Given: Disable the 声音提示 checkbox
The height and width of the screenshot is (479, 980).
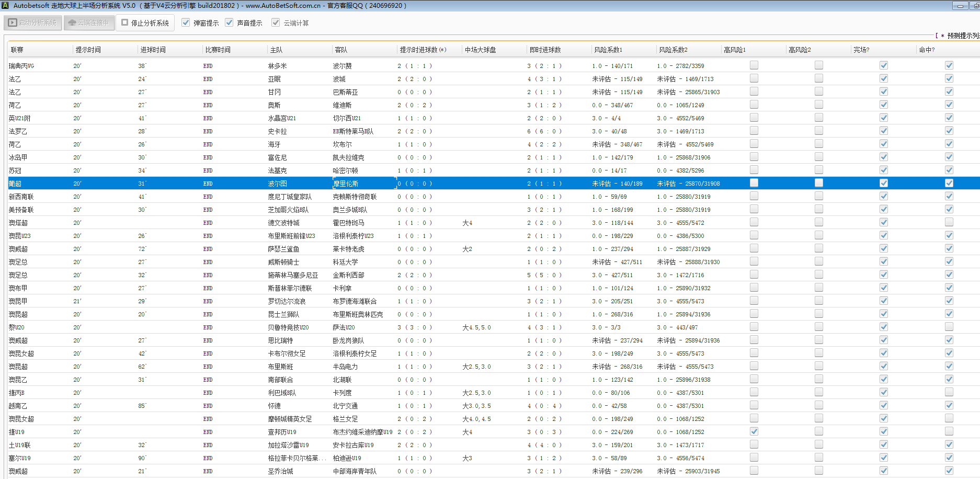Looking at the screenshot, I should pos(229,23).
